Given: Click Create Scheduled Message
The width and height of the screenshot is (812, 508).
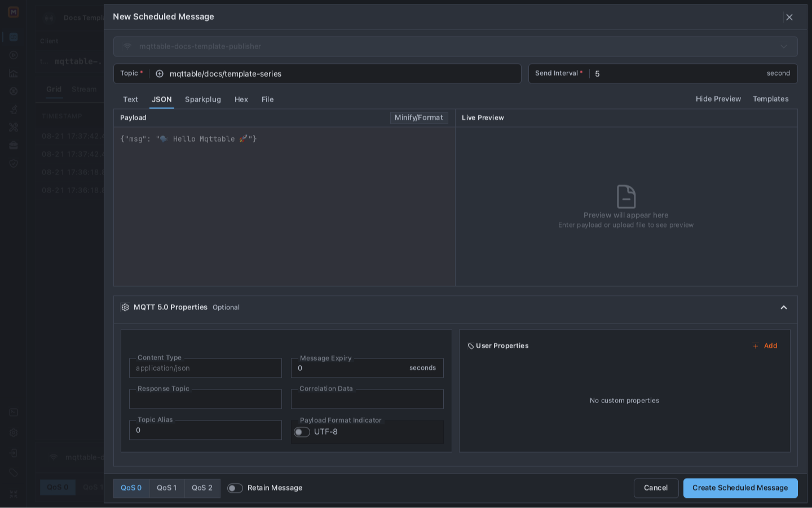Looking at the screenshot, I should (x=740, y=488).
